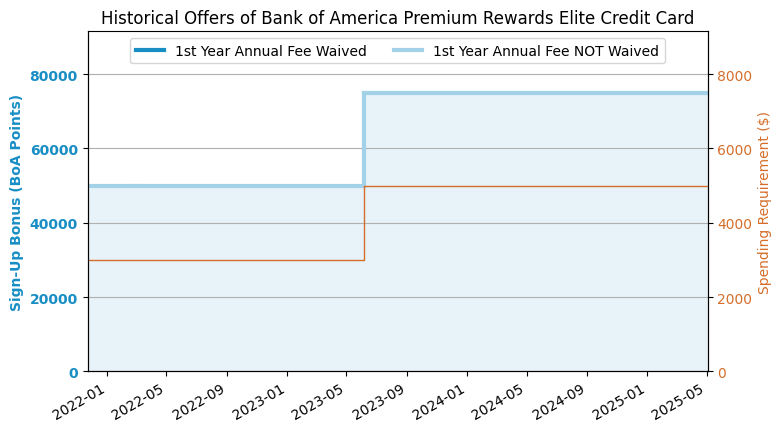Click the 60000 tick on the left axis
The width and height of the screenshot is (781, 432).
pyautogui.click(x=58, y=149)
